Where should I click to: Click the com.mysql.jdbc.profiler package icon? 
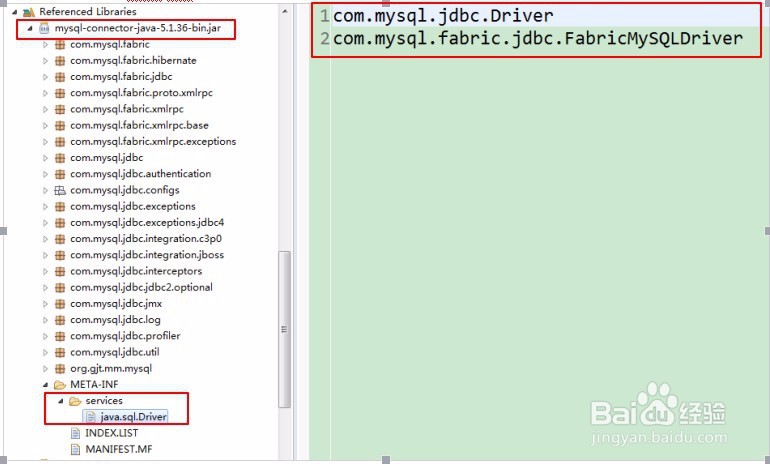60,336
